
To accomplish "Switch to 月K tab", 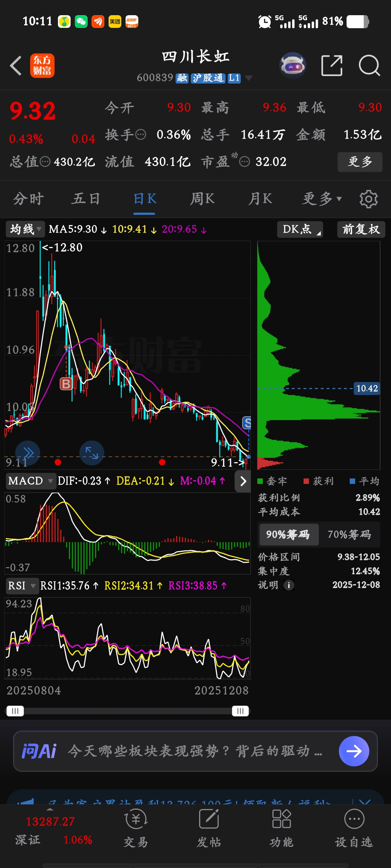I will (260, 199).
